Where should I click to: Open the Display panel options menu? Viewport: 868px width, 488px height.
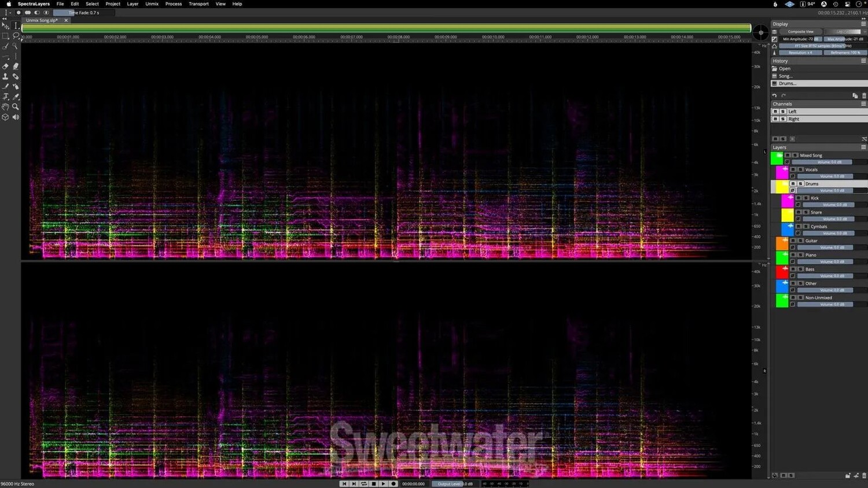tap(863, 24)
